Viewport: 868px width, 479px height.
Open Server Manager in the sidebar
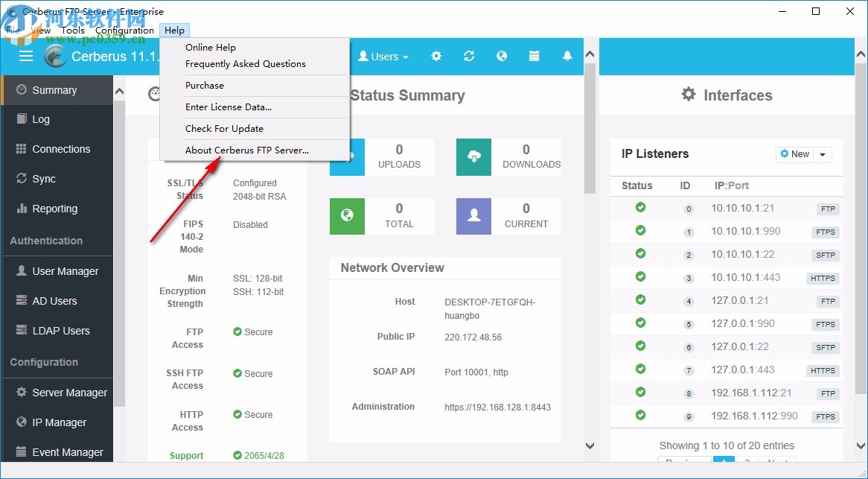[x=57, y=393]
